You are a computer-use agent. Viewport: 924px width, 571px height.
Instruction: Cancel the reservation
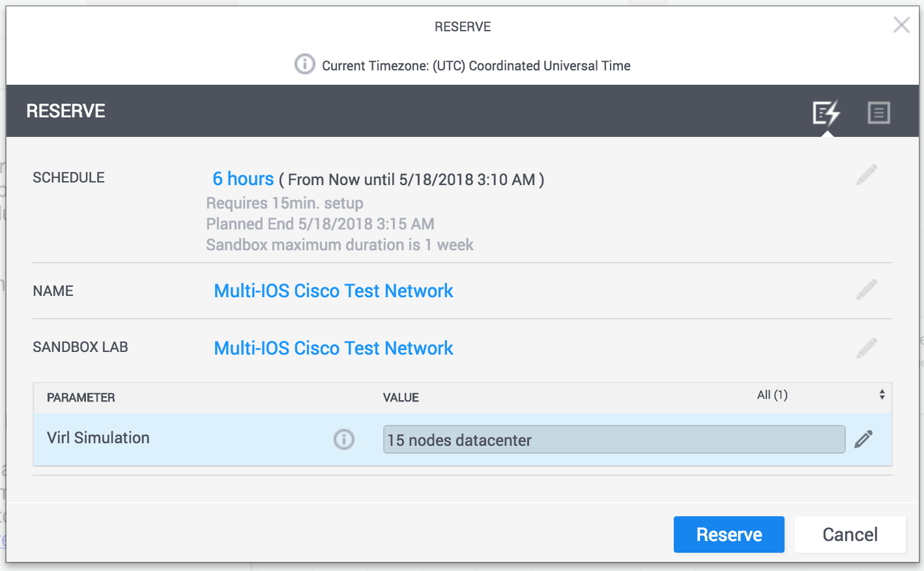click(850, 534)
